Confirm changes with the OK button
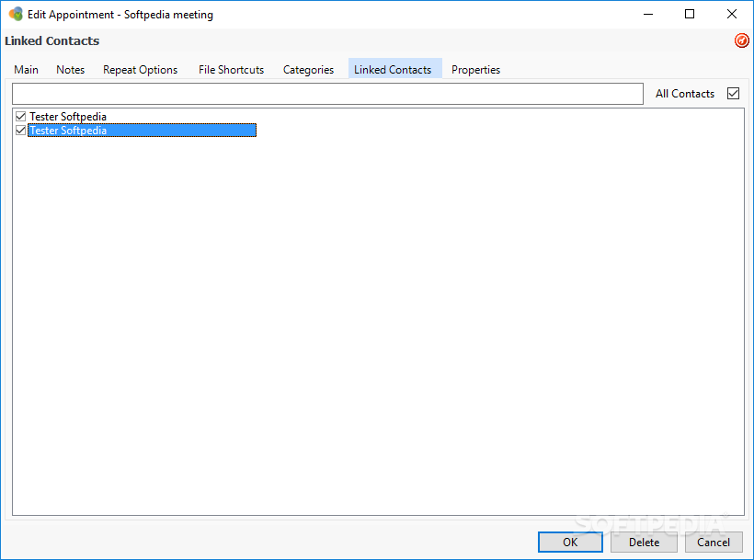Image resolution: width=754 pixels, height=560 pixels. point(570,543)
